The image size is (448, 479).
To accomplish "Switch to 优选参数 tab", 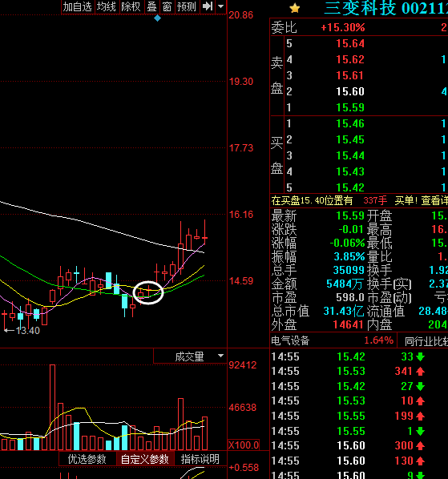I will 87,459.
